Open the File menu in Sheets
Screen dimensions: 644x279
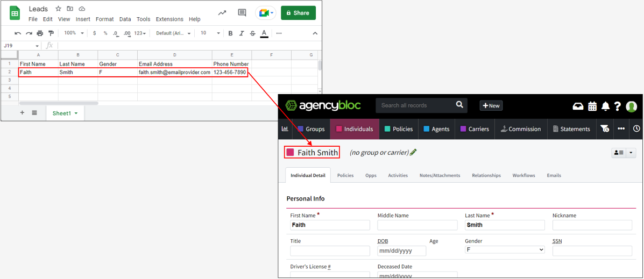[33, 19]
